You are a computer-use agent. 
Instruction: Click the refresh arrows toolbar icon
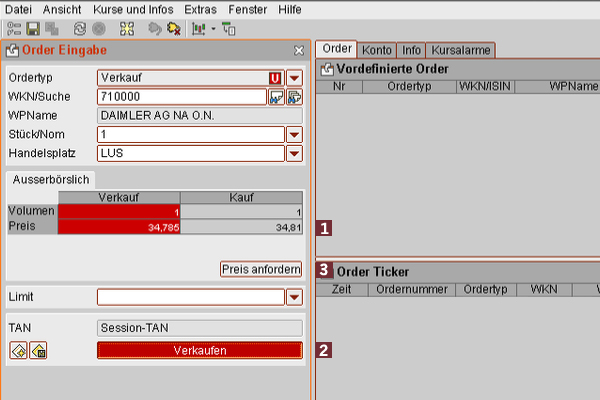click(x=79, y=29)
